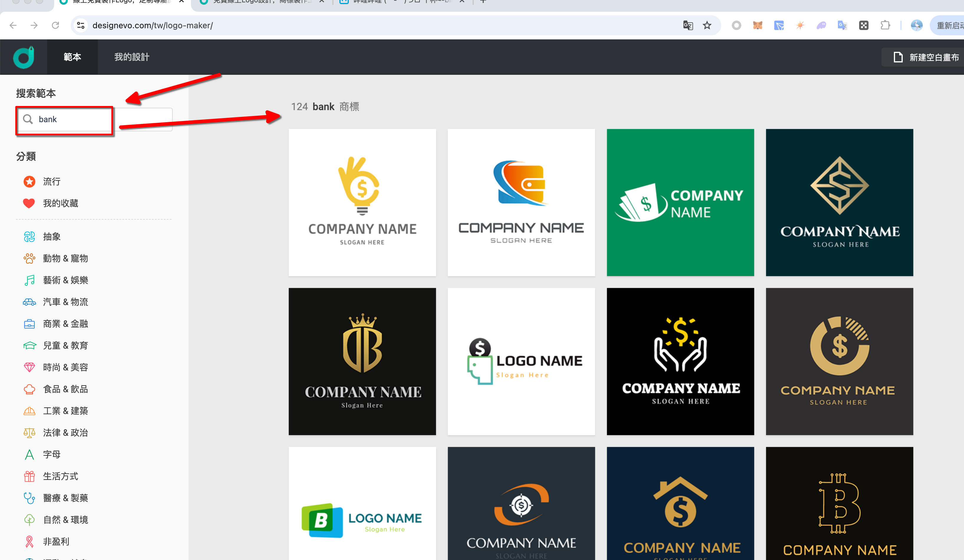Click the DesignEvo logo icon

(x=24, y=57)
